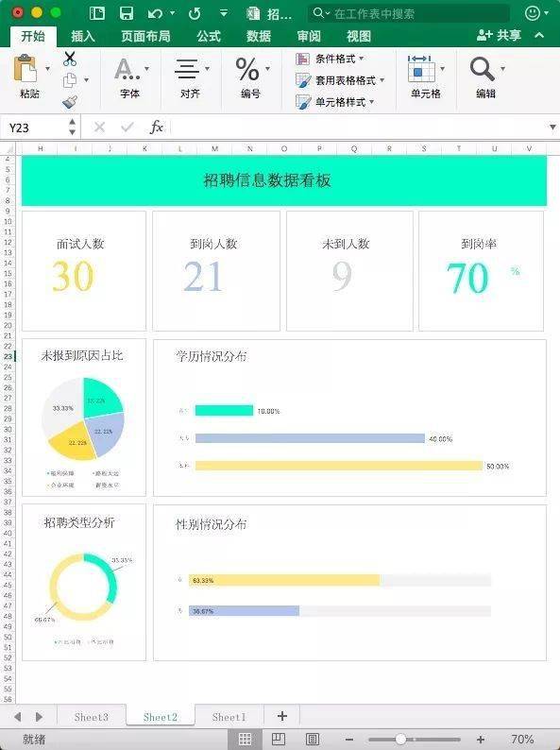Expand the formula bar with the arrow
Image resolution: width=560 pixels, height=750 pixels.
pos(552,128)
